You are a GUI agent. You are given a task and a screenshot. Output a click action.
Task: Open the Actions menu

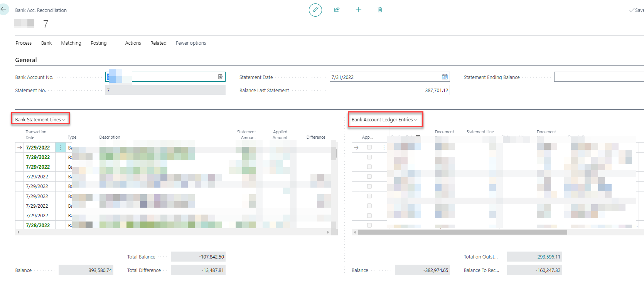[x=133, y=43]
